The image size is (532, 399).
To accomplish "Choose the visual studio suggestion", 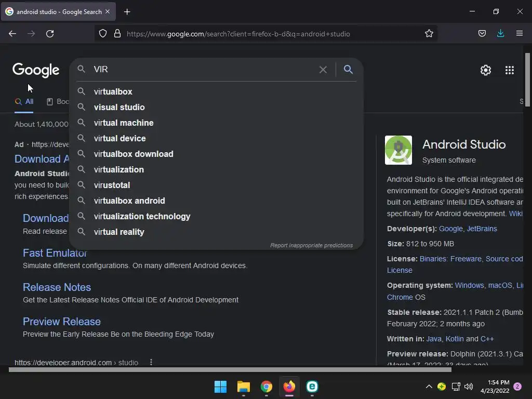I will click(216, 107).
